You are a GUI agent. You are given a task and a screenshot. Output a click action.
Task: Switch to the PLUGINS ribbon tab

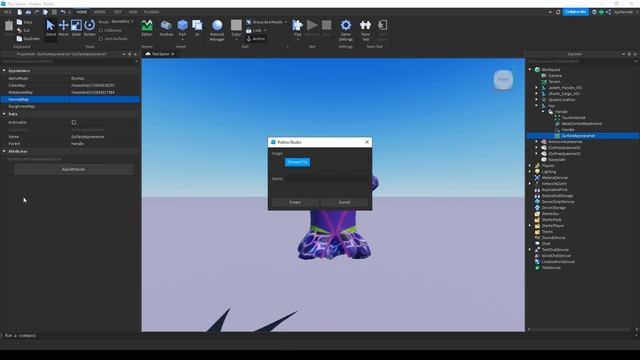point(151,12)
